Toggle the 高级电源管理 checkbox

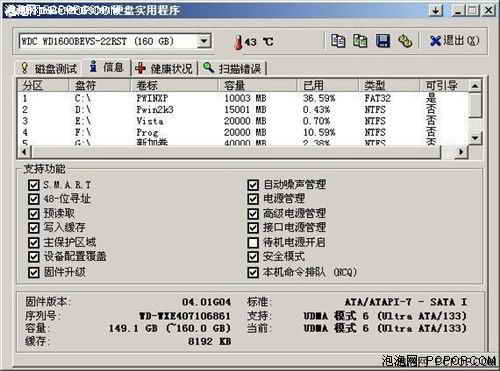tap(253, 213)
